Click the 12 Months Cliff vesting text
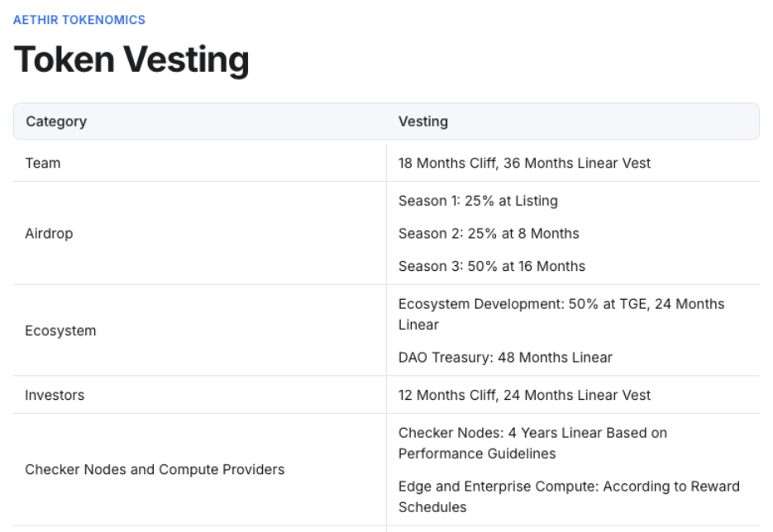Image resolution: width=773 pixels, height=532 pixels. (524, 396)
